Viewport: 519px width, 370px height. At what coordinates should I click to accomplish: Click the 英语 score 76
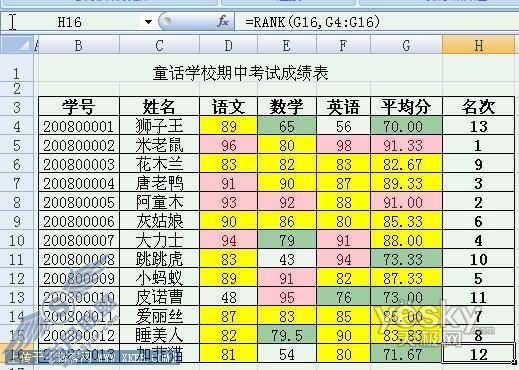coord(343,297)
